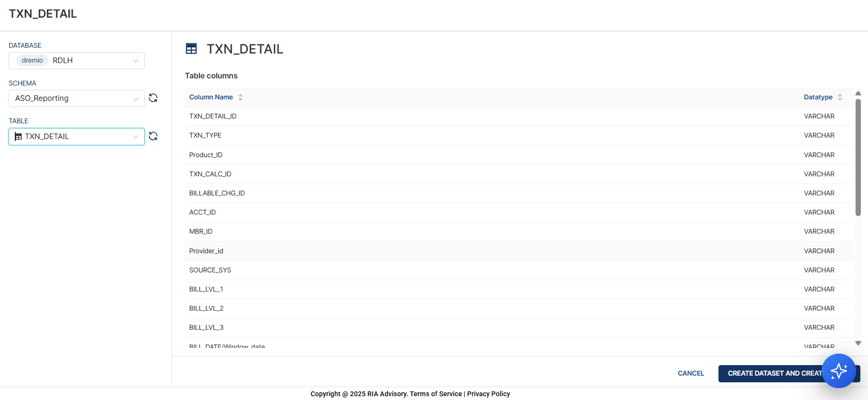Open the TABLE dropdown showing TXN_DETAIL
The width and height of the screenshot is (868, 400).
tap(135, 137)
